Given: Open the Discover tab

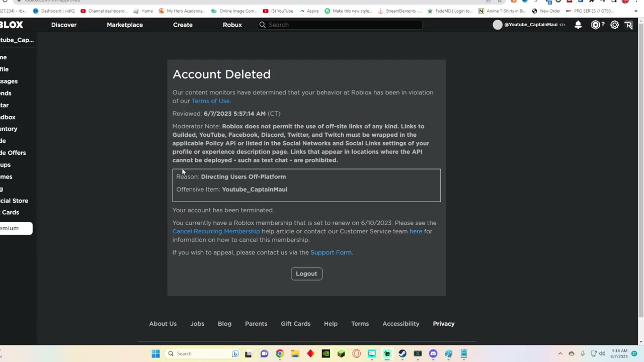Looking at the screenshot, I should 64,25.
